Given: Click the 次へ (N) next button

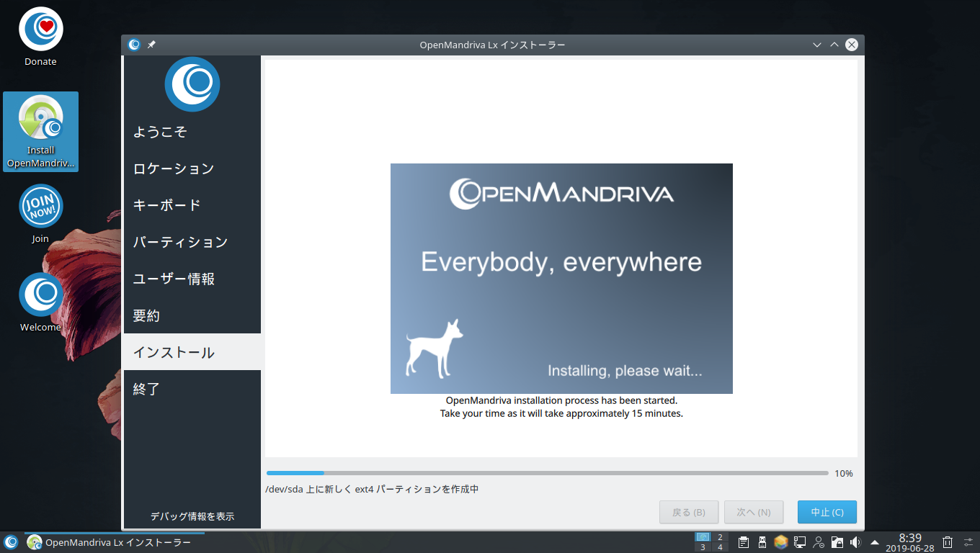Looking at the screenshot, I should coord(753,512).
